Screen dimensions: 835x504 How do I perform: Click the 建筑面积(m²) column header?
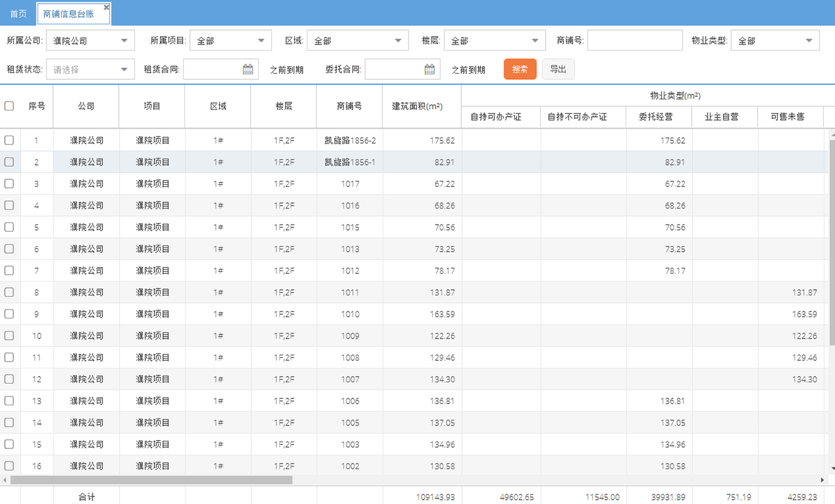[x=422, y=106]
